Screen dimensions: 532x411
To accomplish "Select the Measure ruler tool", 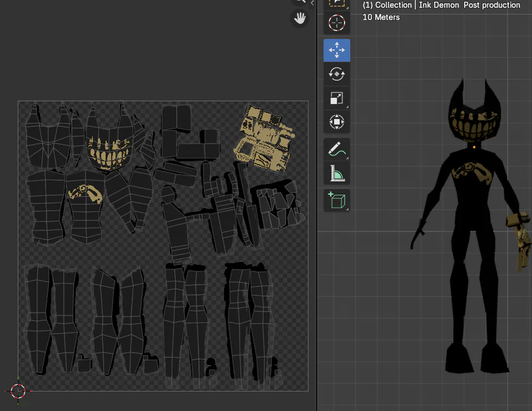I will (x=336, y=173).
